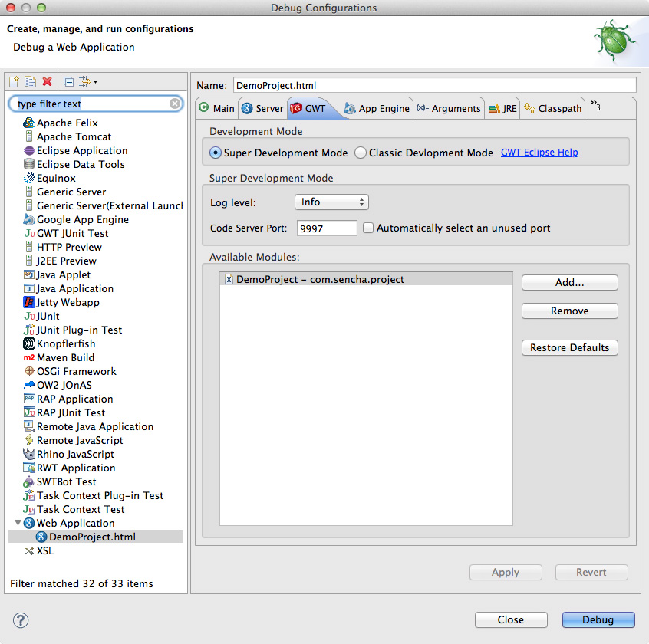This screenshot has height=644, width=649.
Task: Select the Knopflerfish icon
Action: pos(29,343)
